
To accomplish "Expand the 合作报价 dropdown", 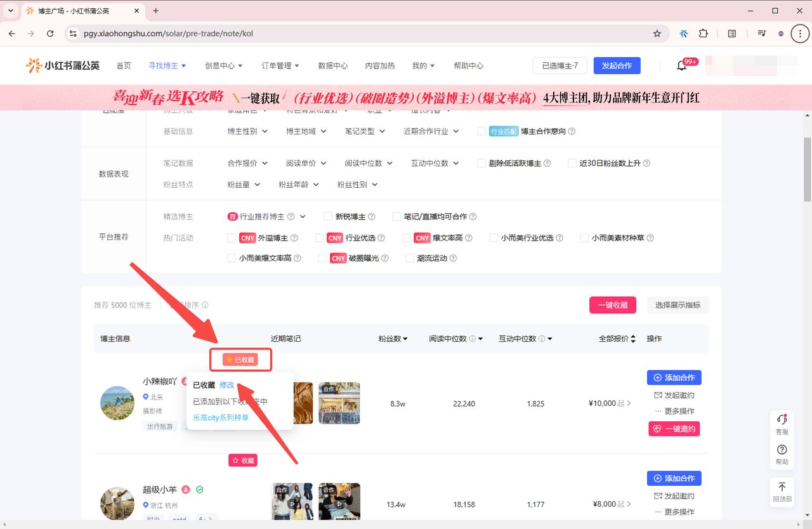I will coord(247,163).
